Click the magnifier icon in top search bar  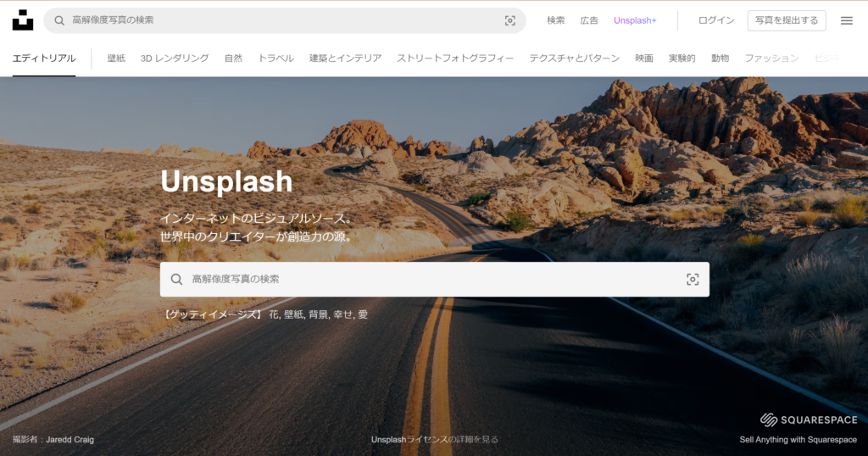coord(59,20)
